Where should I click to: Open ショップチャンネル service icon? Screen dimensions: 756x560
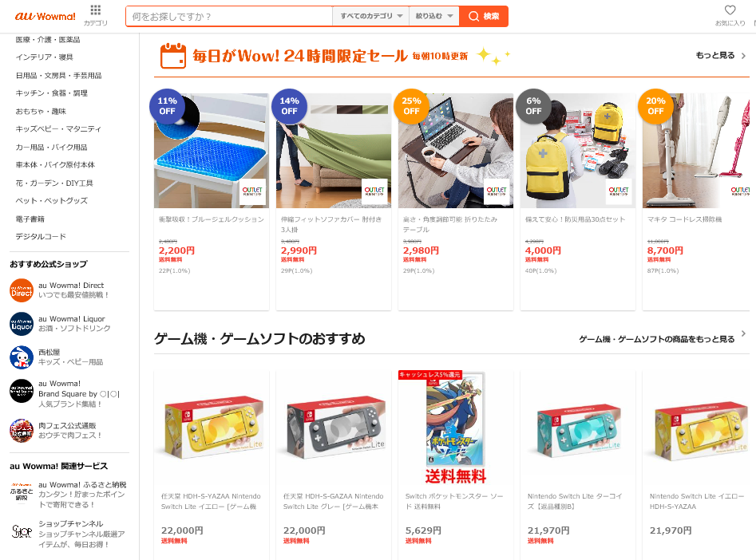coord(22,531)
